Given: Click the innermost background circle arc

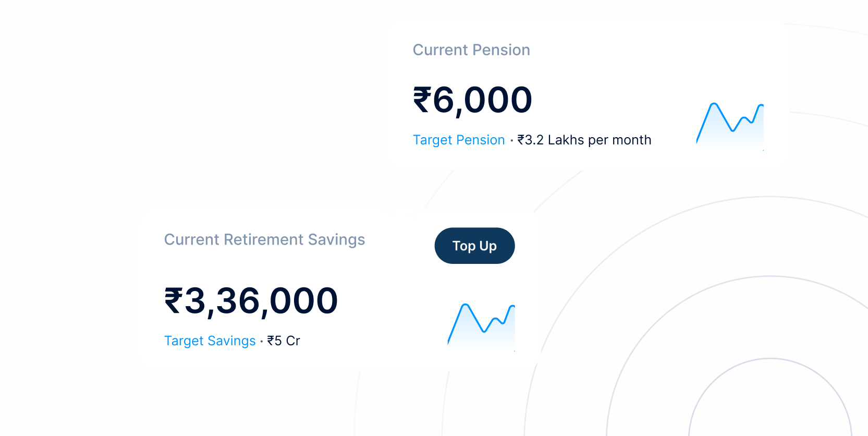Looking at the screenshot, I should 770,359.
